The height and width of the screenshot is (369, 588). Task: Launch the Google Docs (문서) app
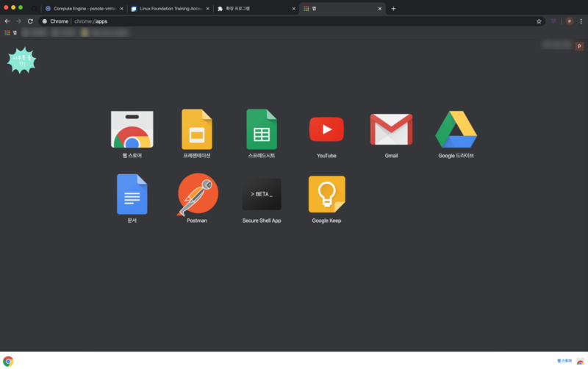coord(132,194)
